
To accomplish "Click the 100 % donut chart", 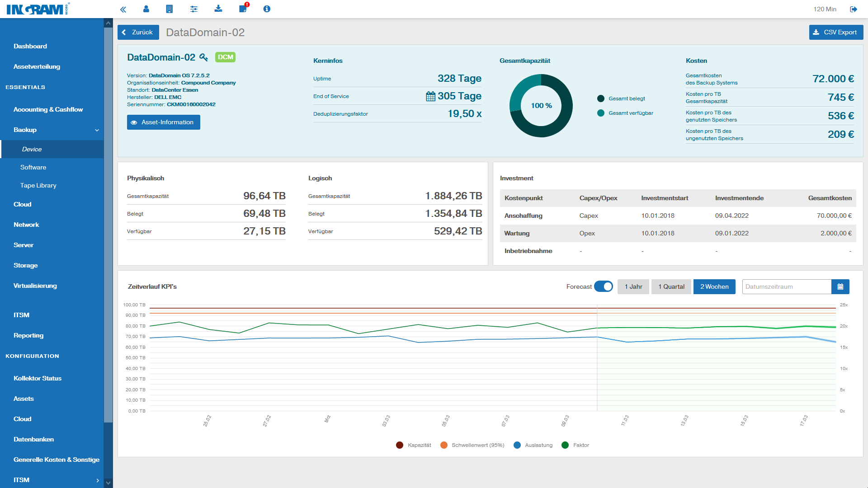I will click(x=541, y=105).
